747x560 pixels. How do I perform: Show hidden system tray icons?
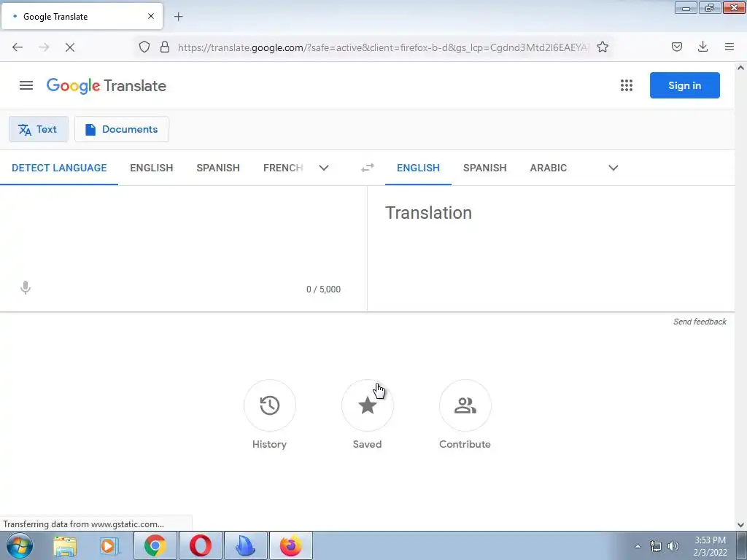click(x=638, y=546)
